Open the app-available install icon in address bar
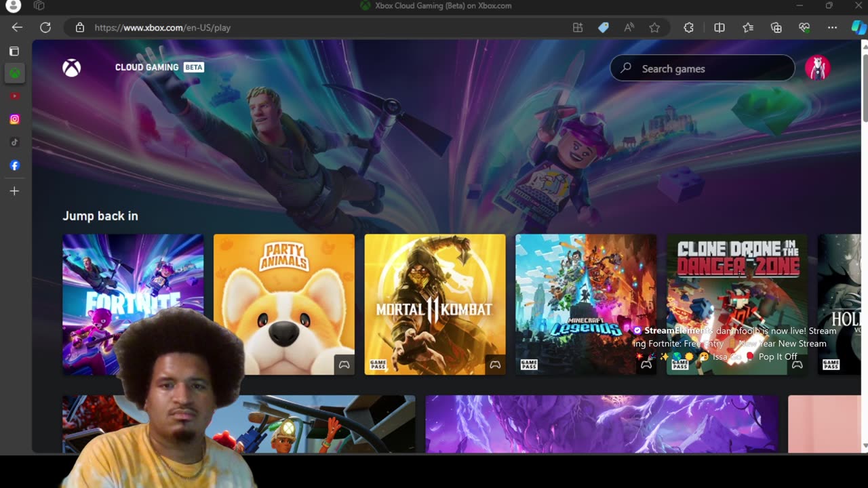Image resolution: width=868 pixels, height=488 pixels. coord(578,28)
